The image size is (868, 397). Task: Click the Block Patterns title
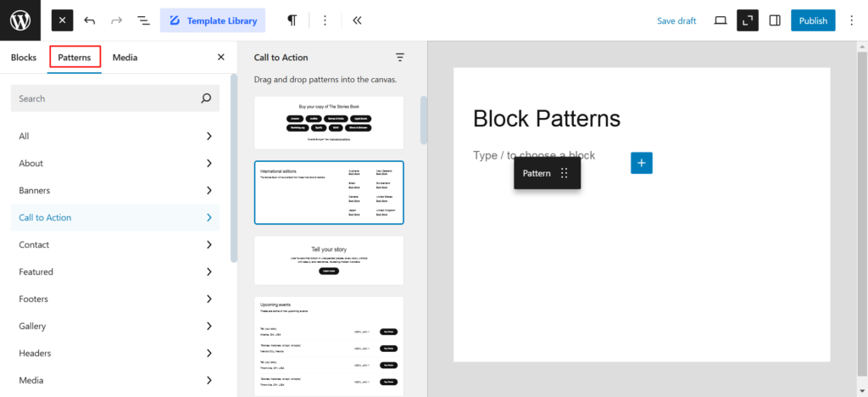pos(547,118)
